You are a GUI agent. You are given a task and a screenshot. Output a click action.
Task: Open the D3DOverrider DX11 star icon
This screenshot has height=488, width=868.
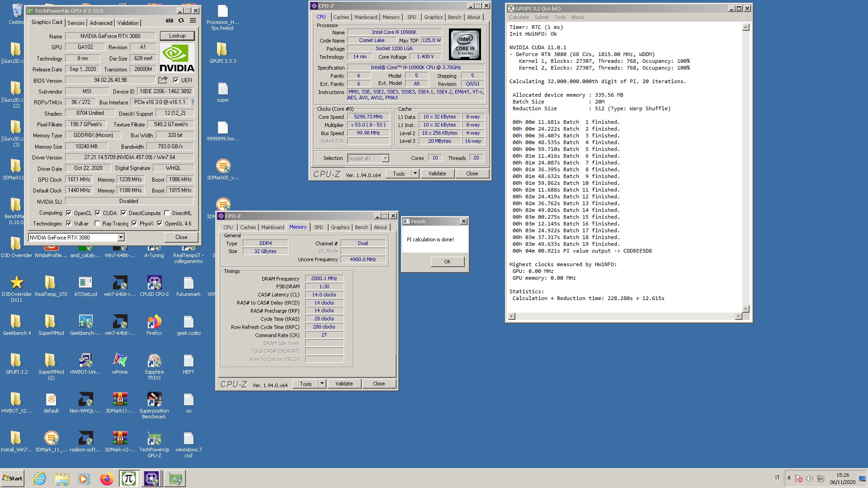coord(17,289)
